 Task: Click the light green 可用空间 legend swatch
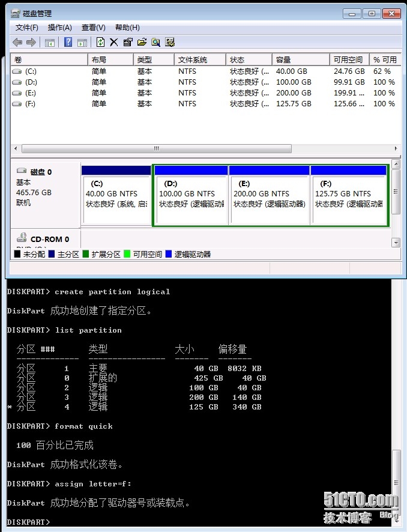pyautogui.click(x=127, y=254)
